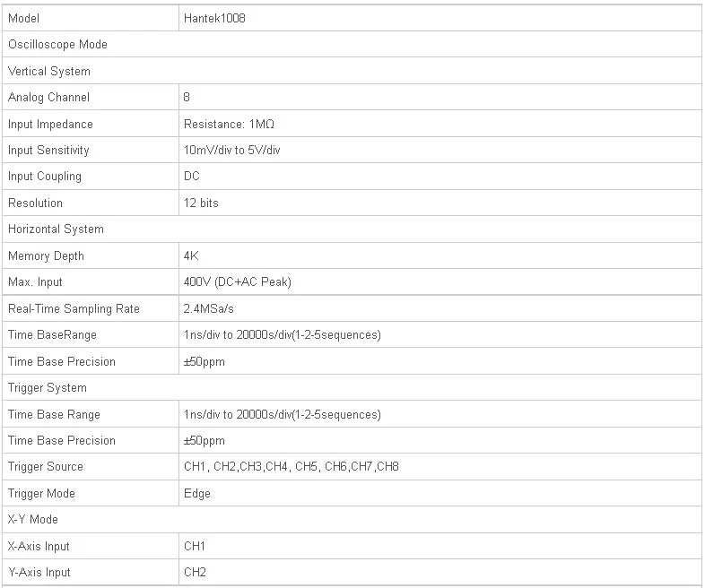Viewport: 705px width, 588px height.
Task: Select the Trigger System heading row
Action: (352, 387)
